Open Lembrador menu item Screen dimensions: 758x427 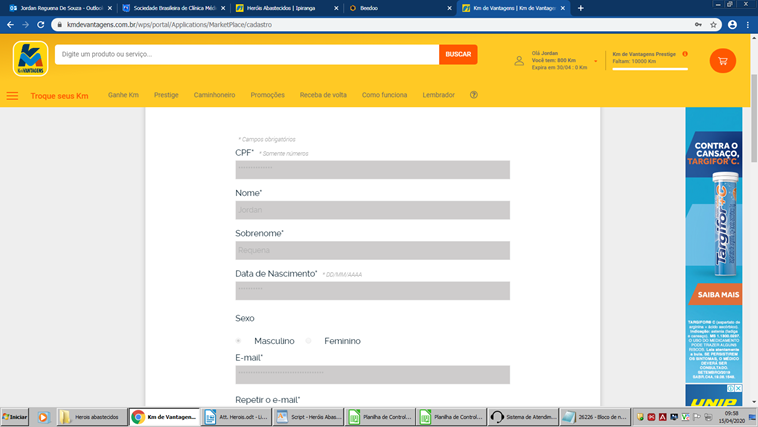(x=438, y=95)
